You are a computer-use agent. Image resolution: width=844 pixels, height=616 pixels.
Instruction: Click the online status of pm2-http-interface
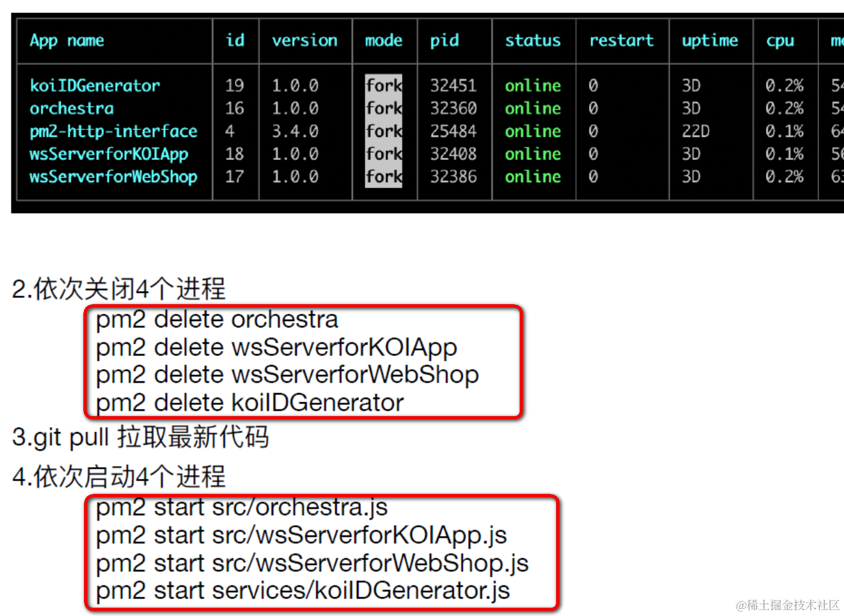[x=533, y=131]
